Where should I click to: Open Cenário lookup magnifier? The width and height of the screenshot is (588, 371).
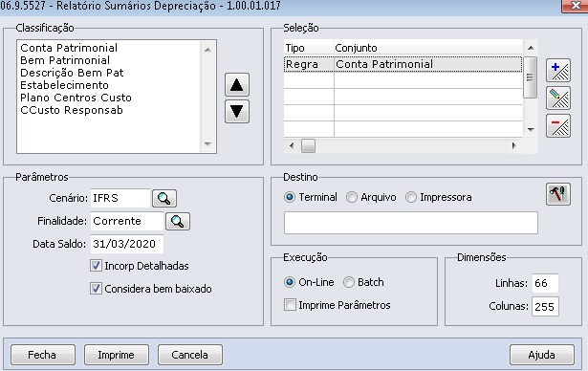click(164, 198)
